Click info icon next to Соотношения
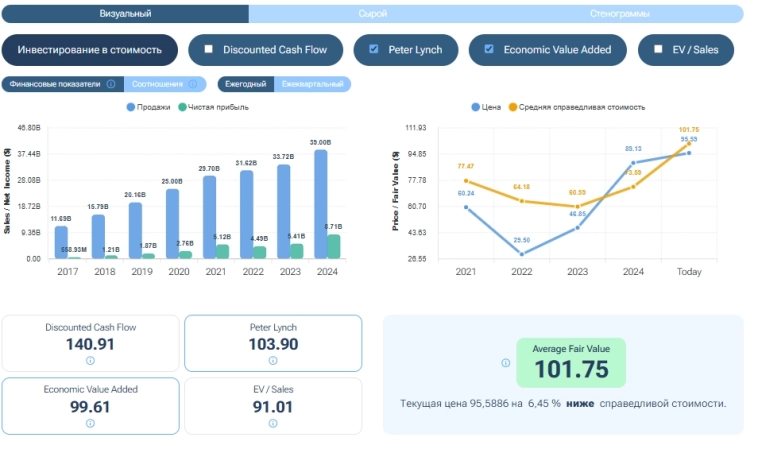The height and width of the screenshot is (449, 758). (197, 85)
